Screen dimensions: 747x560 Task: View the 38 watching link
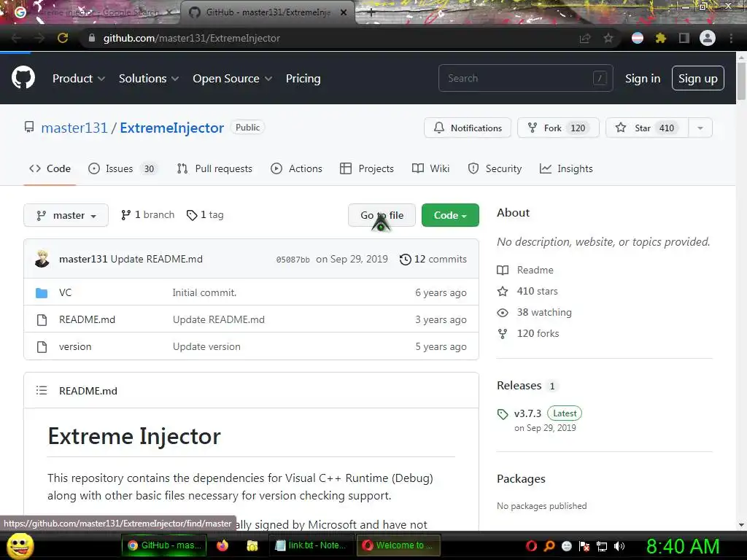click(x=534, y=312)
